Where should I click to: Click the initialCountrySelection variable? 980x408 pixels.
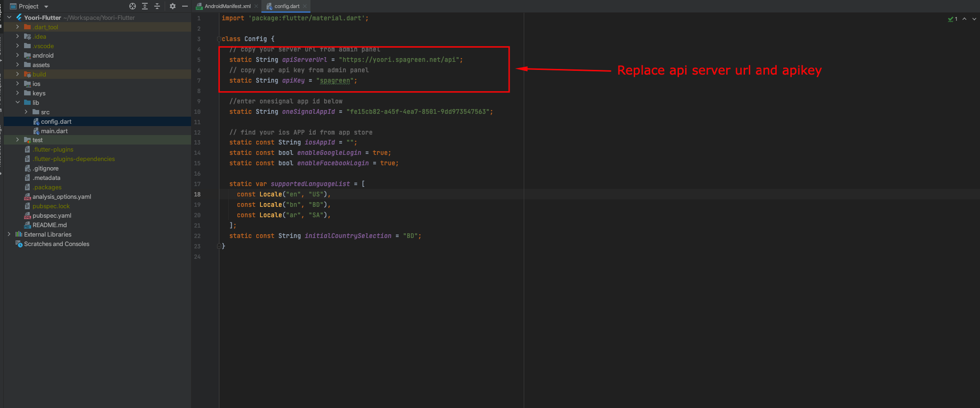(x=348, y=236)
